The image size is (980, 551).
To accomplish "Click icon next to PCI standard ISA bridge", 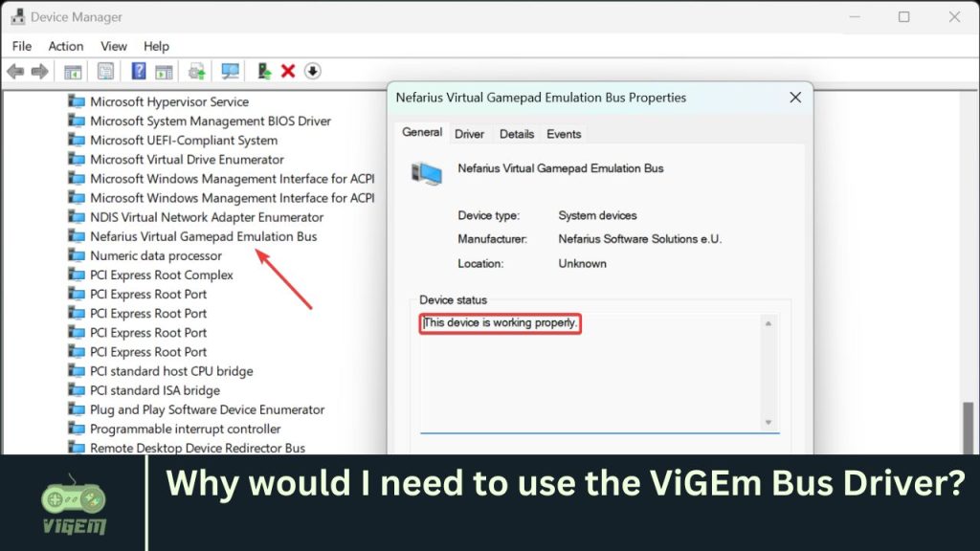I will (77, 390).
